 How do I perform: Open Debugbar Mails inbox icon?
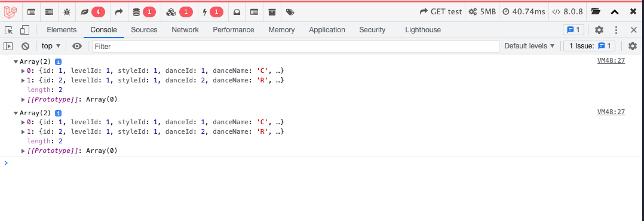[x=237, y=12]
